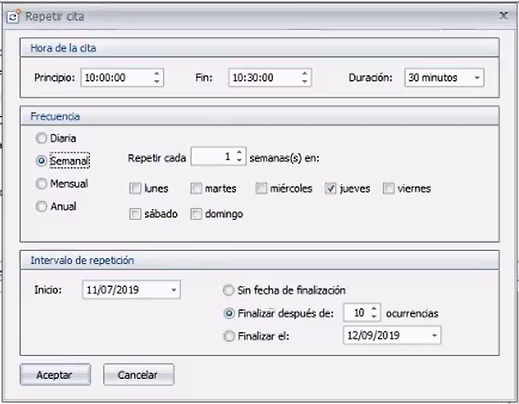Click the Cancelar button
The width and height of the screenshot is (519, 404).
[139, 375]
